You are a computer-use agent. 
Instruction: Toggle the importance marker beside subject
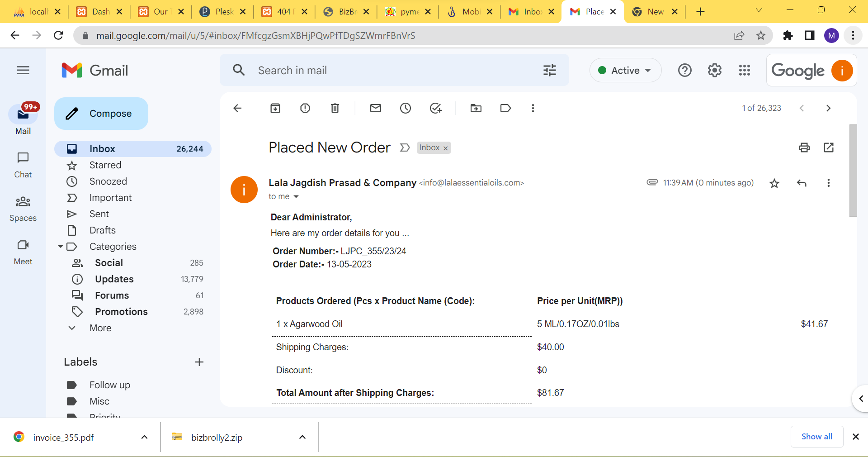[x=405, y=148]
